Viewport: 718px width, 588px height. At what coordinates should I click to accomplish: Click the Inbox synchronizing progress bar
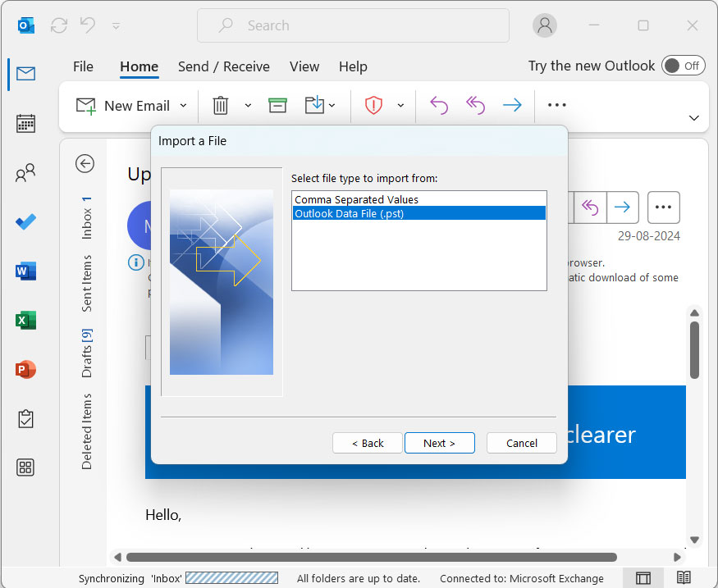pos(232,578)
